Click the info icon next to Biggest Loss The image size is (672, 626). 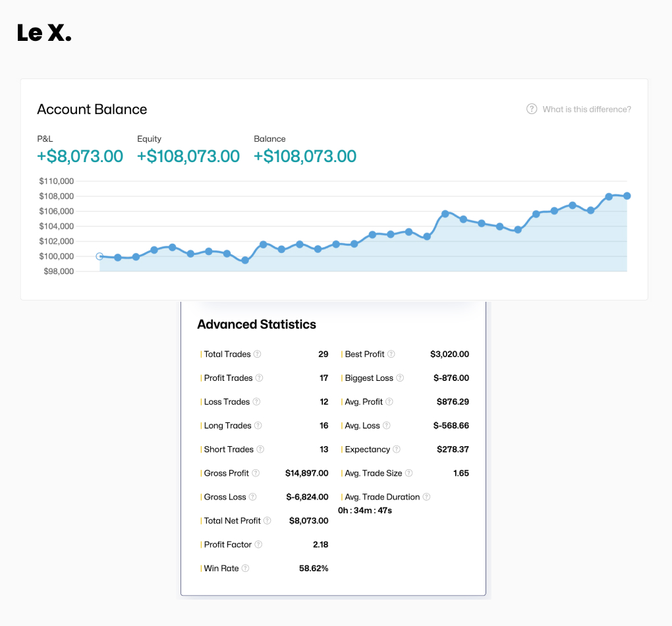tap(400, 378)
